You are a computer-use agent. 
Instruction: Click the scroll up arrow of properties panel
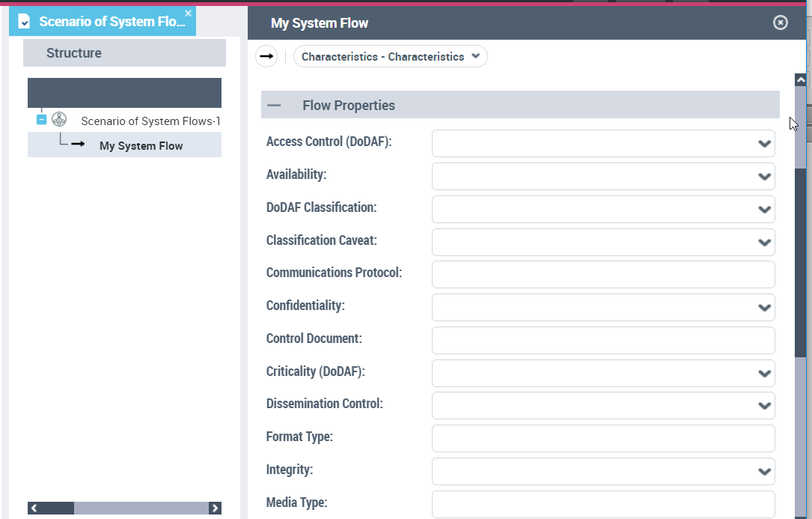click(800, 79)
